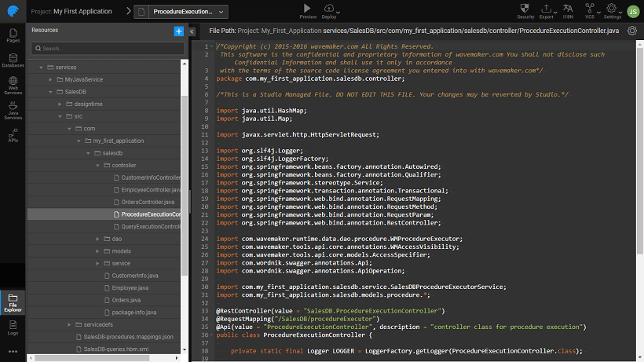Viewport: 644px width, 362px height.
Task: Open Logs in the left sidebar
Action: 13,328
